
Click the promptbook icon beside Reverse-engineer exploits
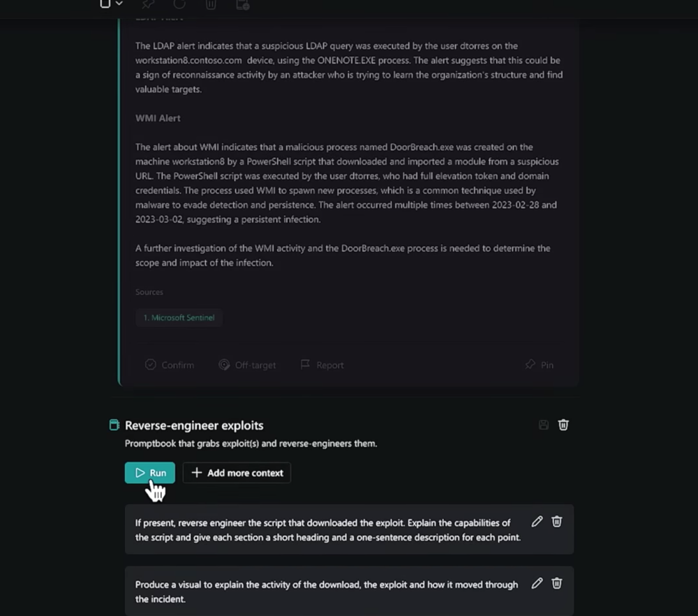point(114,425)
